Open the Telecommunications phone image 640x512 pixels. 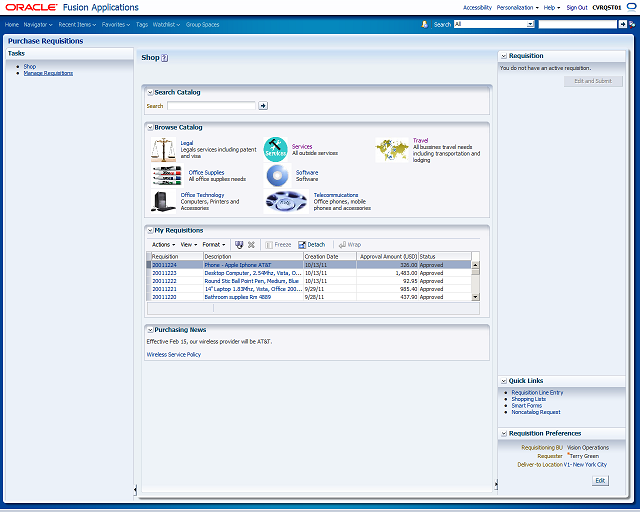tap(286, 202)
